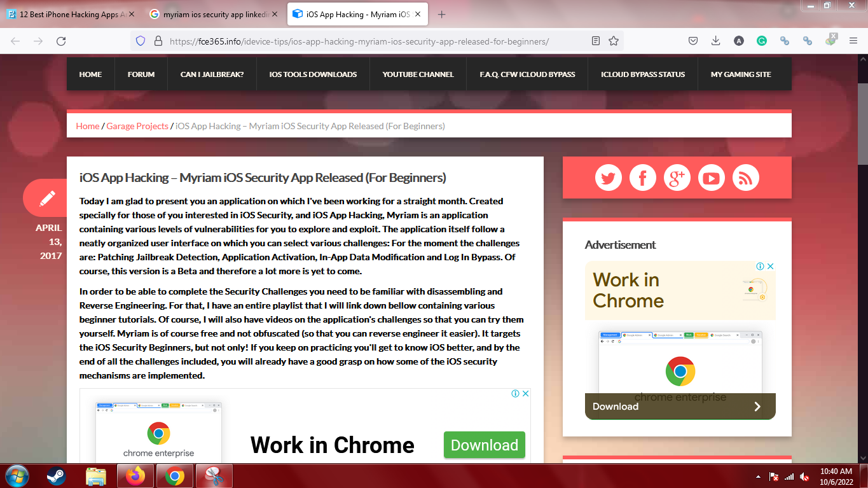This screenshot has width=868, height=488.
Task: Click the 'Work in Chrome' sidebar ad headline
Action: (x=628, y=290)
